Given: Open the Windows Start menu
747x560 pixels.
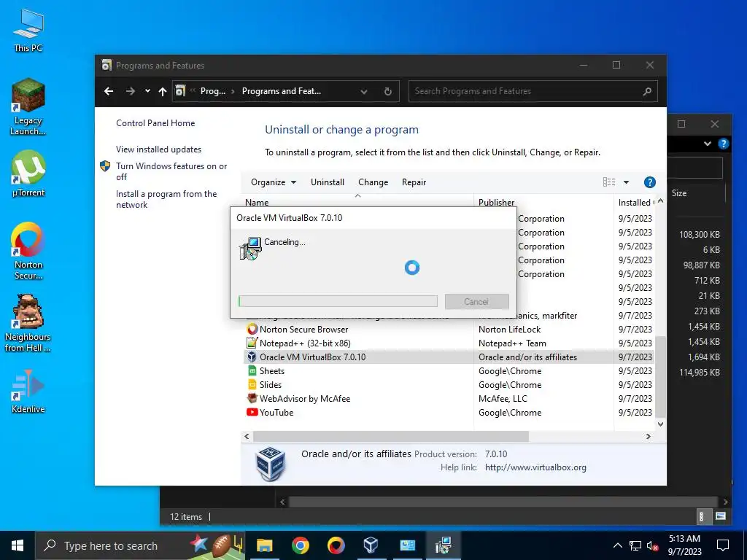Looking at the screenshot, I should tap(18, 545).
